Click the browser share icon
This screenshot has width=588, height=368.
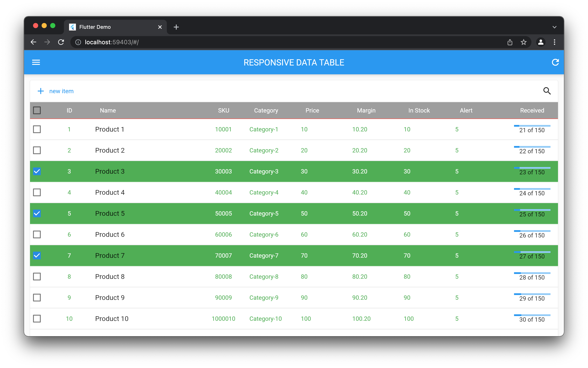click(x=510, y=42)
